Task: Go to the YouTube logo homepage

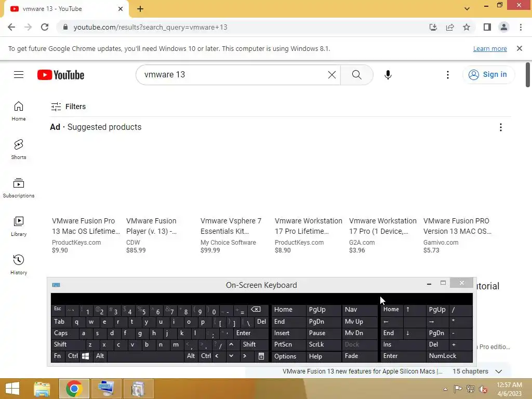Action: point(61,75)
